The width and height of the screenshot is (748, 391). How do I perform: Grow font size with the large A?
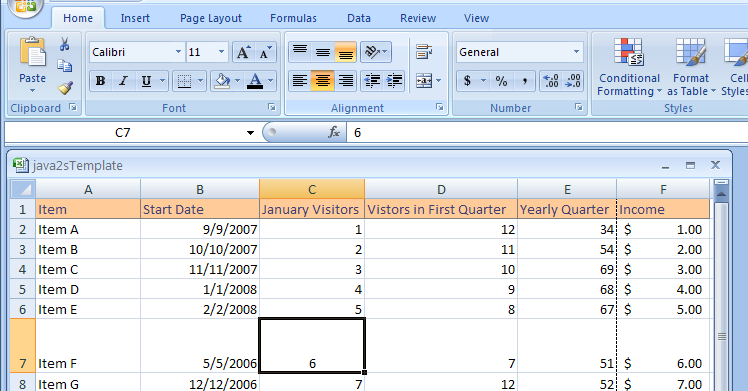click(243, 52)
